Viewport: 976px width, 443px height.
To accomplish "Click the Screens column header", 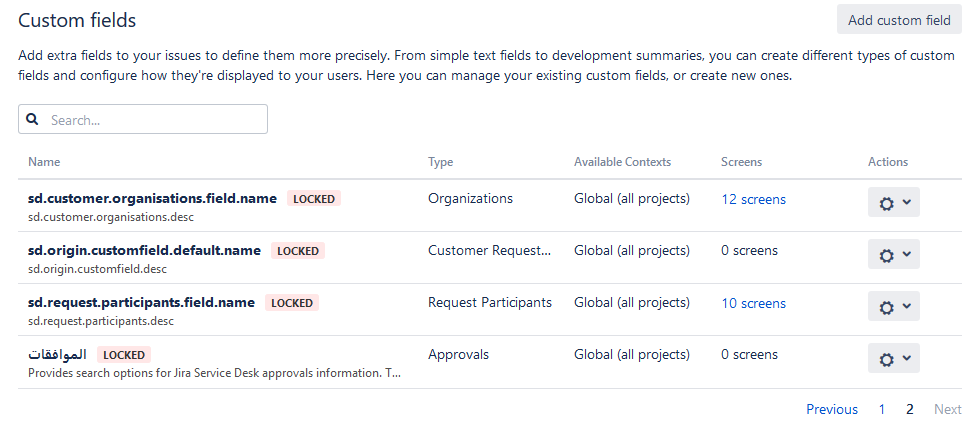I will [x=741, y=162].
